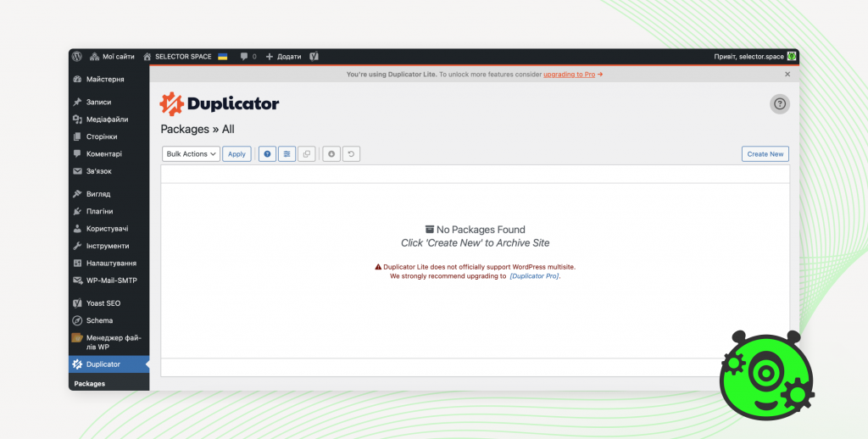Expand the Додати menu in admin bar
This screenshot has height=439, width=868.
283,57
